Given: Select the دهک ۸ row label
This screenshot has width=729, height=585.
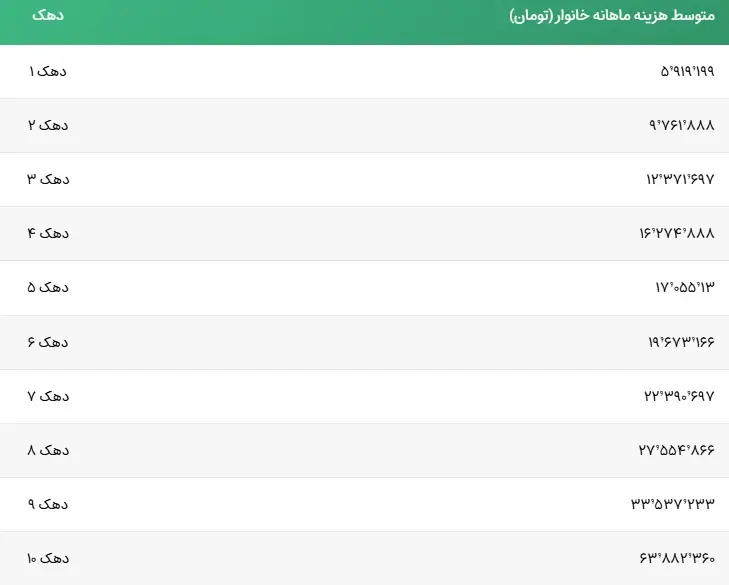Looking at the screenshot, I should (48, 450).
